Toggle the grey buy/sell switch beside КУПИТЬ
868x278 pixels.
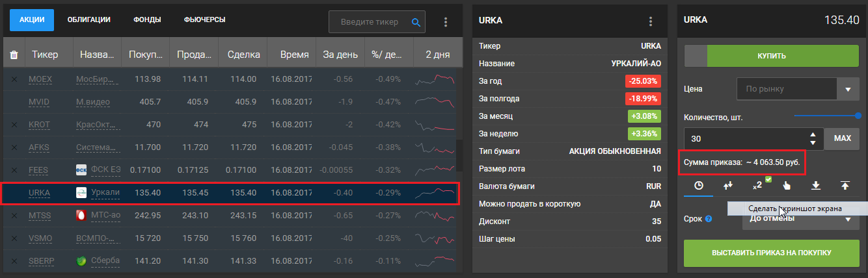click(x=696, y=56)
